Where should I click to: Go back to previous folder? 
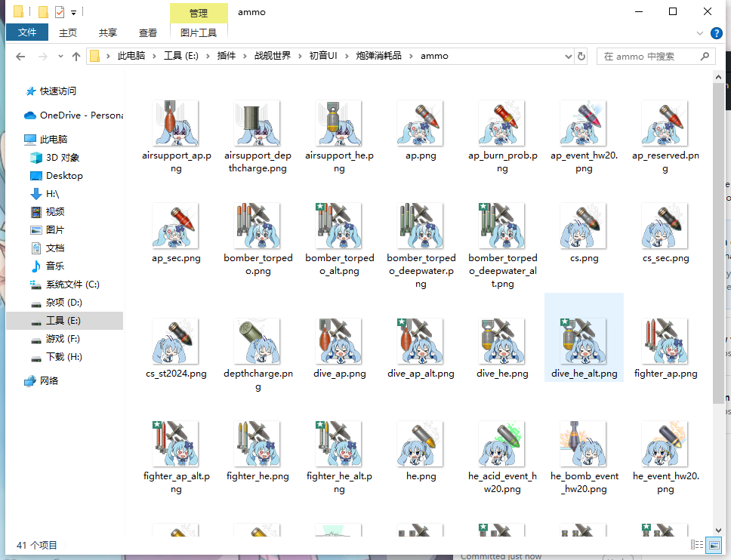pyautogui.click(x=20, y=57)
